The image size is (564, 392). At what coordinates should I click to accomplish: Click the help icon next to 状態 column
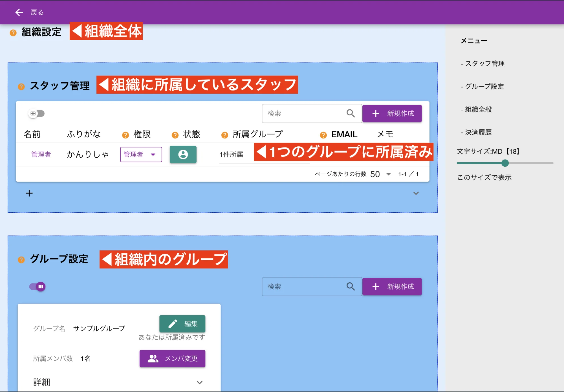pyautogui.click(x=175, y=135)
